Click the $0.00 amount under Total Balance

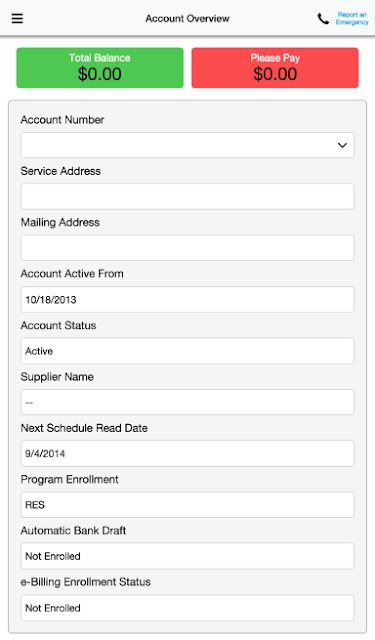pos(100,74)
